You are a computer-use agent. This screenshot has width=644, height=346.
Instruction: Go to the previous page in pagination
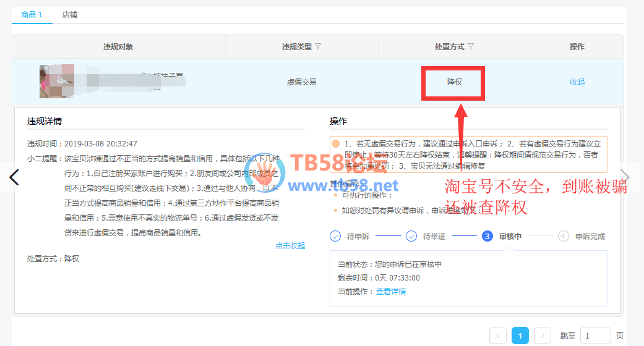tap(498, 335)
